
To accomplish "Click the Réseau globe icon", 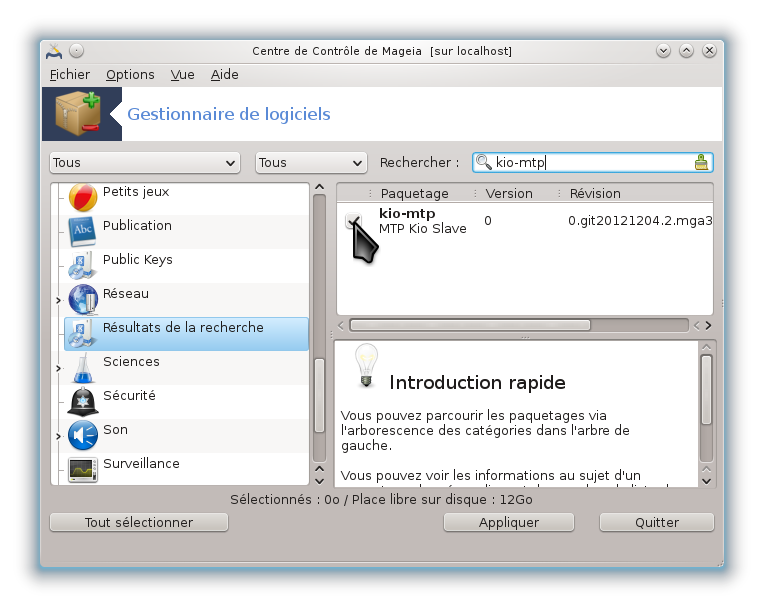I will [x=83, y=300].
